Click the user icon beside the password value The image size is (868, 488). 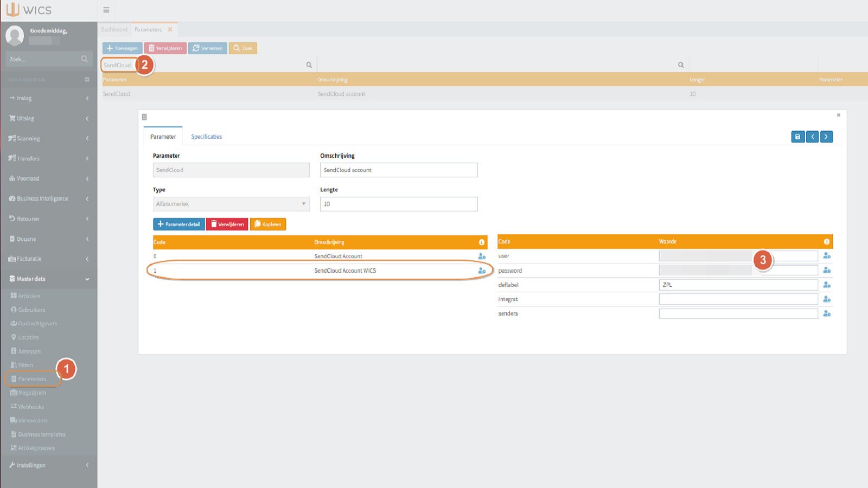pyautogui.click(x=827, y=270)
